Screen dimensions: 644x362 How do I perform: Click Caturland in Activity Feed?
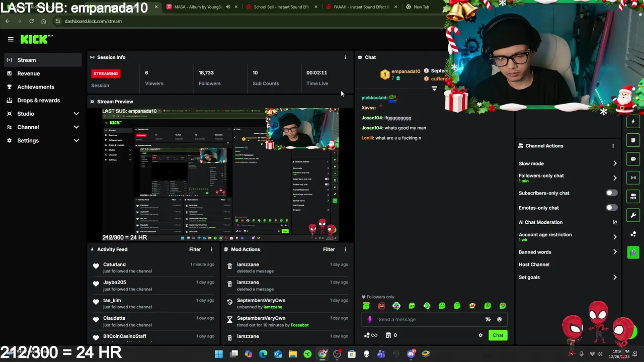[114, 264]
